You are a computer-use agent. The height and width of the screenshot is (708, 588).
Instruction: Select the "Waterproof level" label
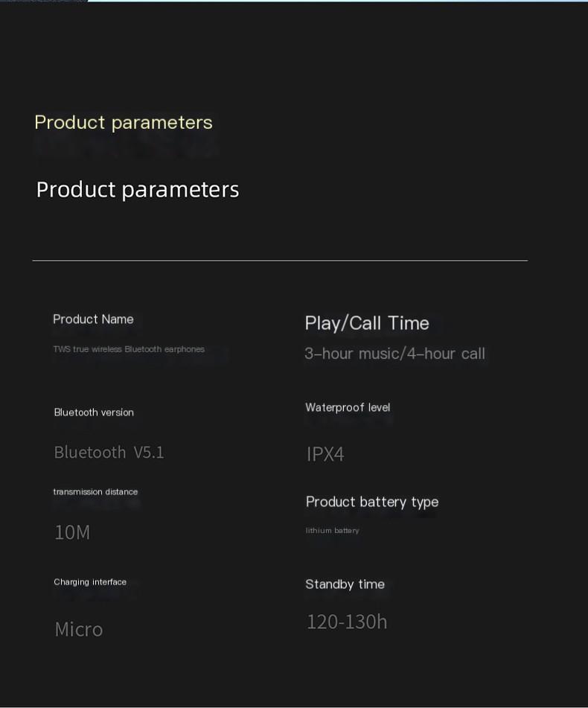coord(348,407)
